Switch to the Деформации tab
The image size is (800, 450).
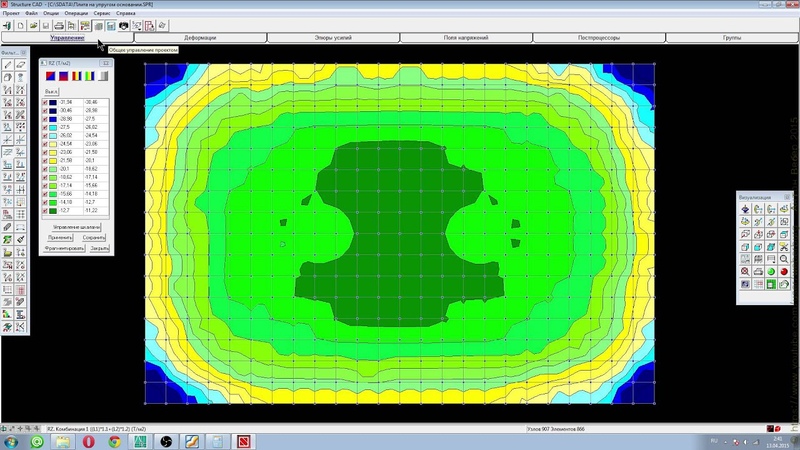point(200,38)
